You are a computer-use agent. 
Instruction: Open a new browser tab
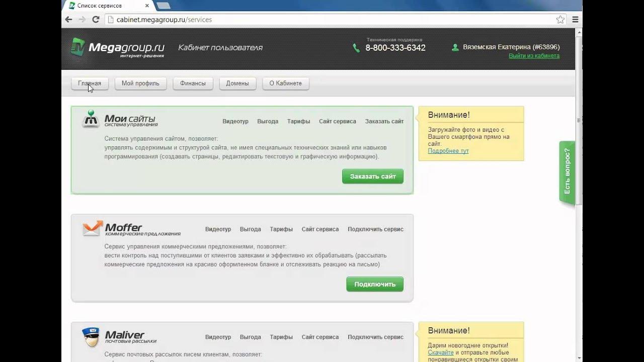164,6
